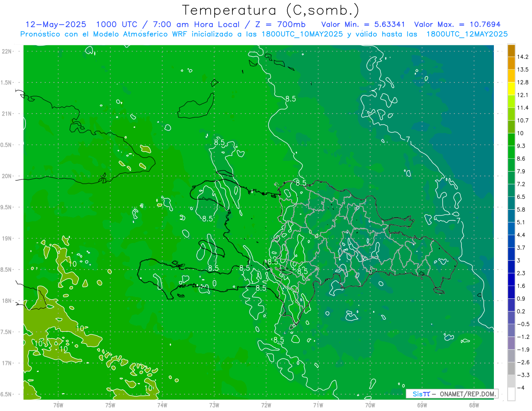Click the 20N latitude axis label
Image resolution: width=532 pixels, height=411 pixels.
7,176
